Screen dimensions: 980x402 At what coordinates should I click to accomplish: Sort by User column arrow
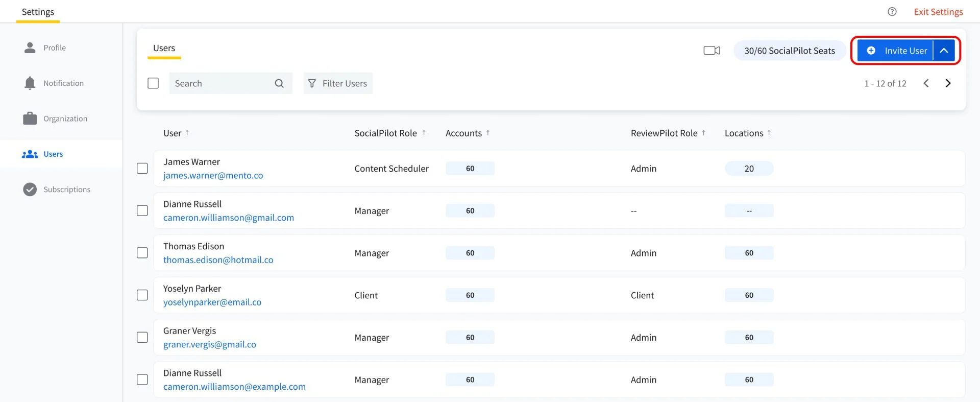point(187,133)
